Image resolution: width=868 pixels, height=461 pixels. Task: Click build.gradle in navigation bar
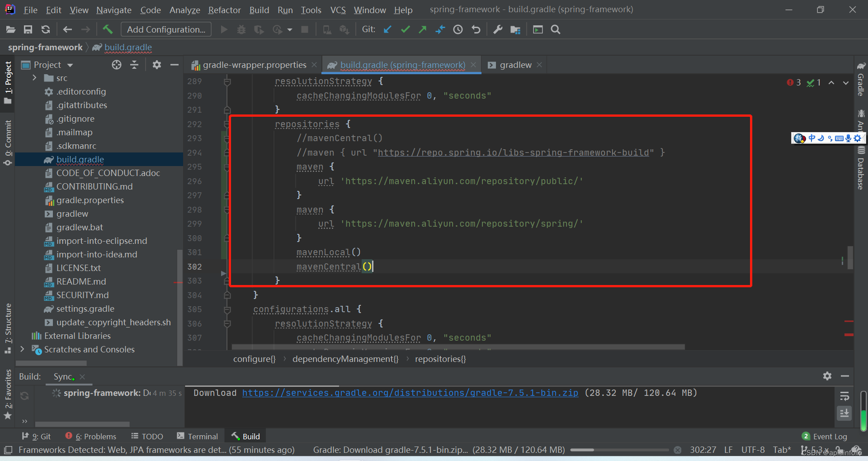coord(128,47)
